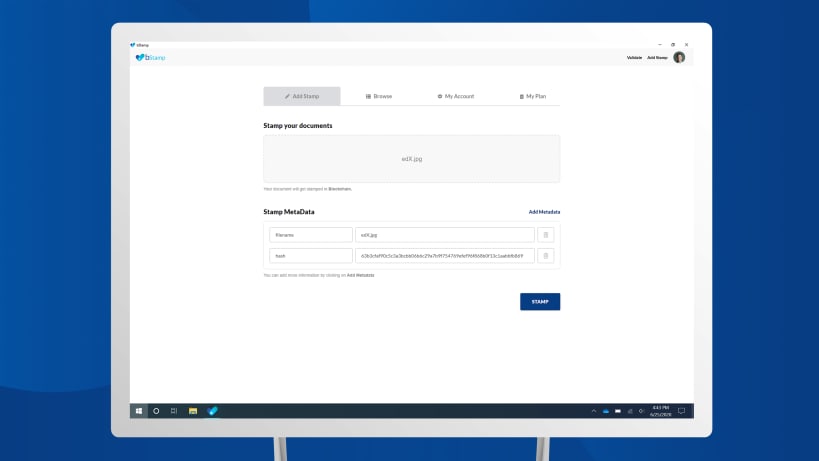Click the OneDrive cloud tray icon
Viewport: 819px width, 461px height.
[x=606, y=411]
